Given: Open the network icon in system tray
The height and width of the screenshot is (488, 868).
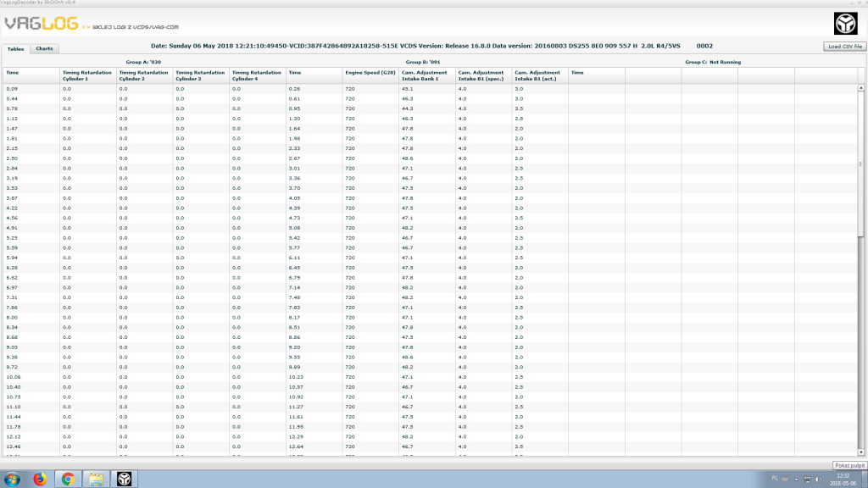Looking at the screenshot, I should tap(807, 480).
